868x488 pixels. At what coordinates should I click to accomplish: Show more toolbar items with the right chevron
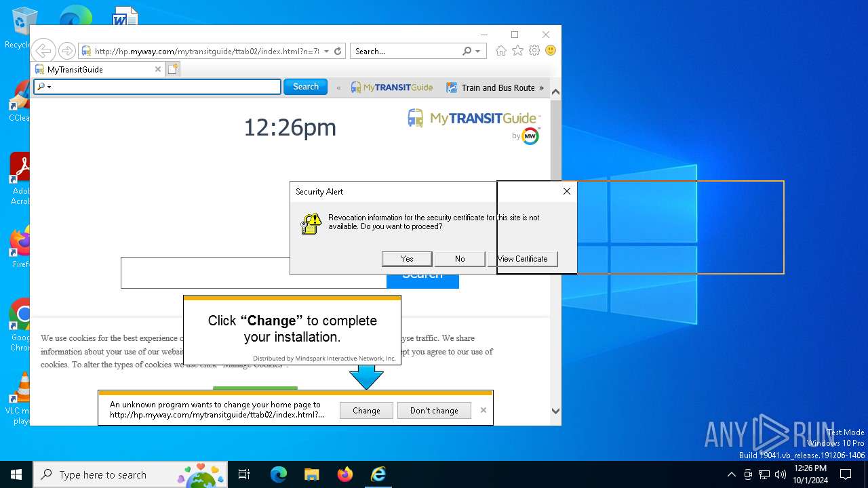point(541,87)
